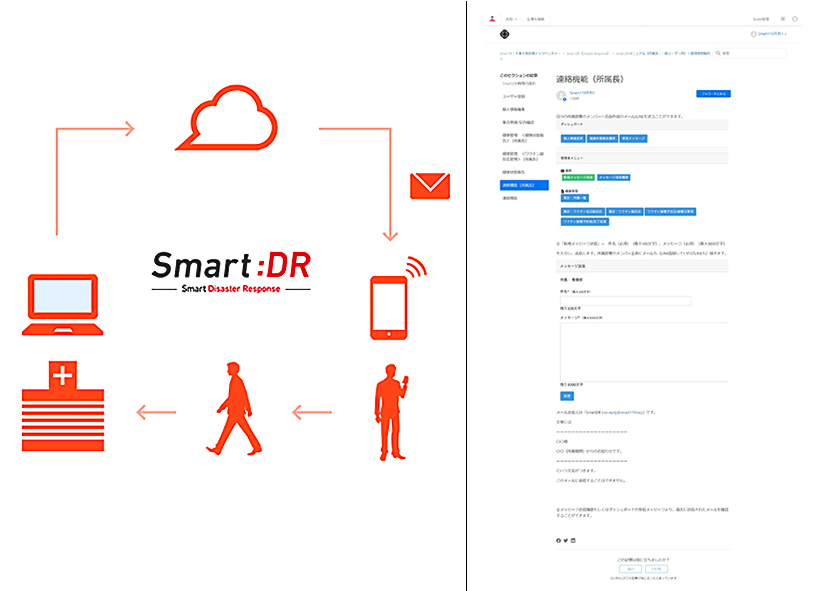
Task: Focus the subject input field
Action: coord(626,301)
